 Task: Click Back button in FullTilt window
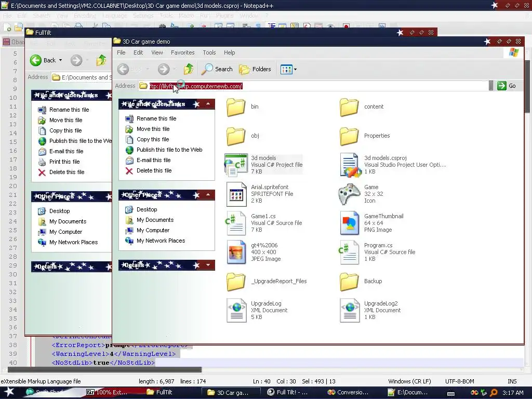(43, 60)
